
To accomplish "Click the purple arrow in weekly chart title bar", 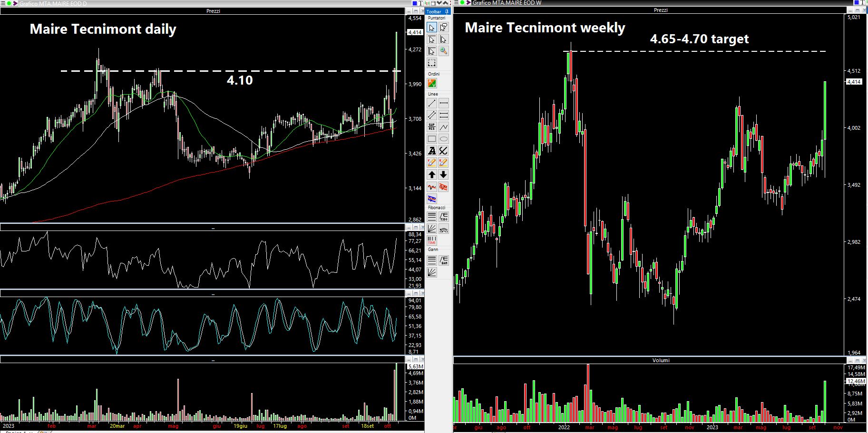I will 468,2.
